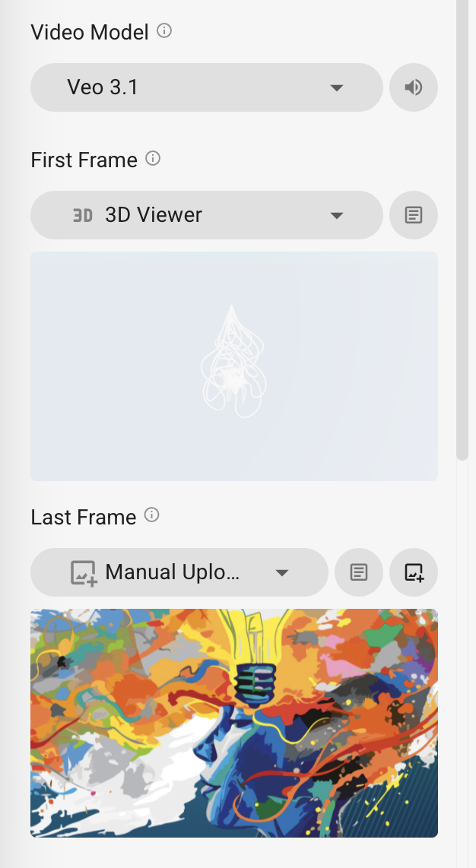
Task: Click the add image button for Last Frame
Action: pyautogui.click(x=414, y=572)
